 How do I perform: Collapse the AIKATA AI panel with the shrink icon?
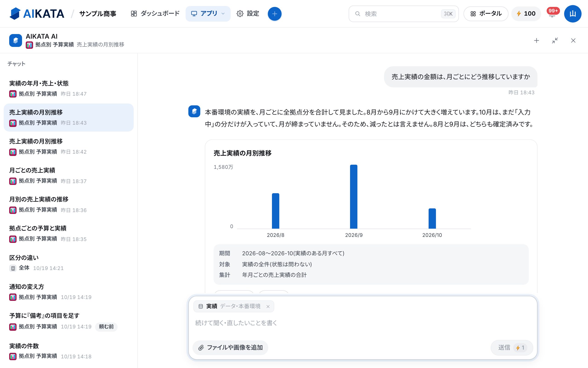pyautogui.click(x=555, y=40)
